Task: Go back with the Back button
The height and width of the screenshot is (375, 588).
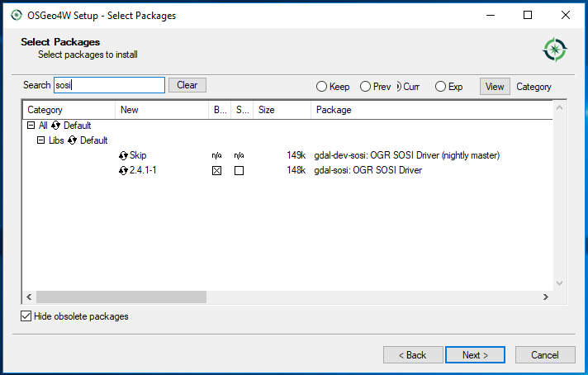Action: 413,354
